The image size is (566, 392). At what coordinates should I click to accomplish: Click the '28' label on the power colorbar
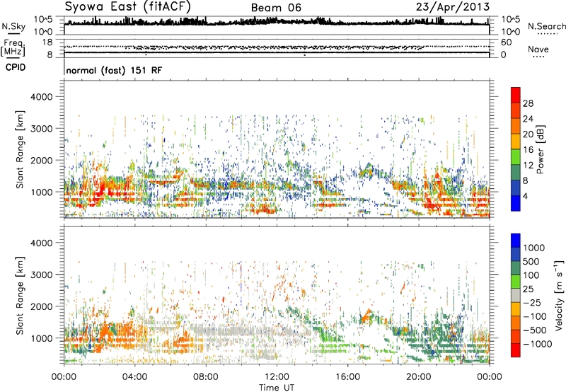[528, 103]
